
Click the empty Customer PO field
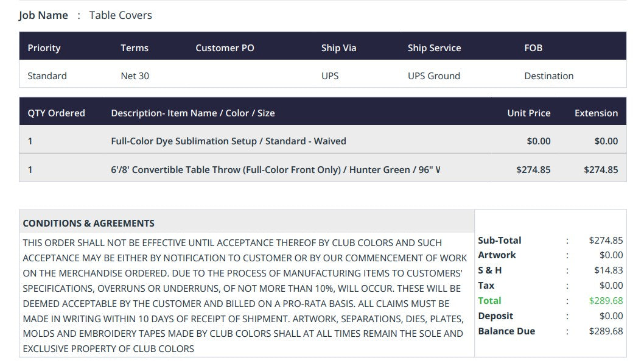(x=247, y=76)
